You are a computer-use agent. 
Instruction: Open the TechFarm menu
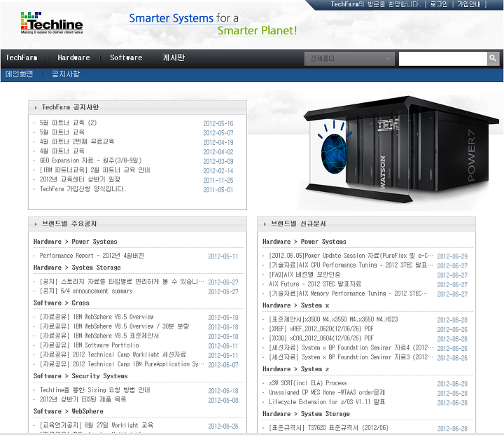[x=21, y=58]
